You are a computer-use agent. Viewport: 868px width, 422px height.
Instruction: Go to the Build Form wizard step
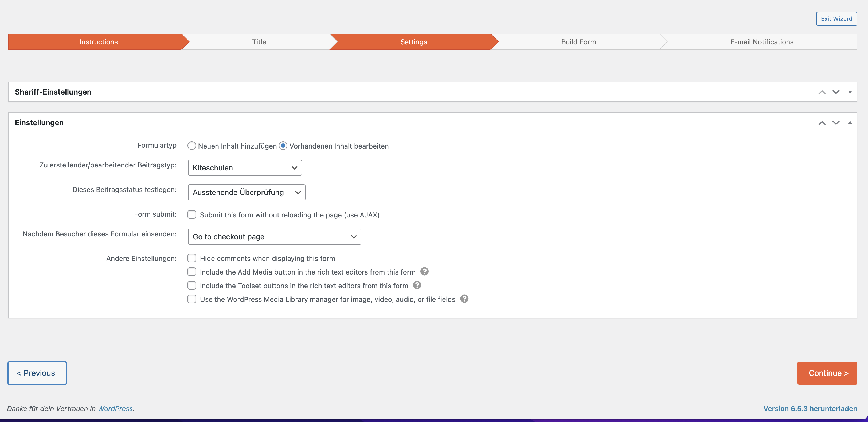[x=578, y=42]
